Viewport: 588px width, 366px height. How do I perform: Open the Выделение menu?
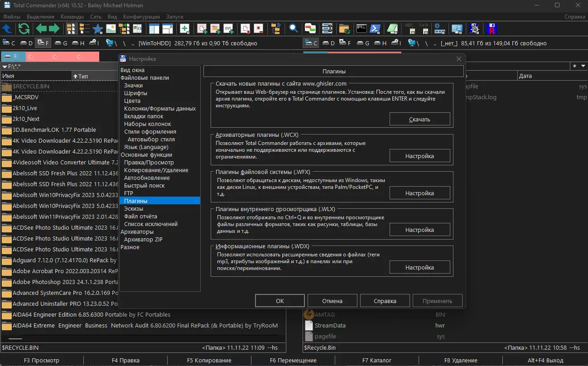pos(41,17)
